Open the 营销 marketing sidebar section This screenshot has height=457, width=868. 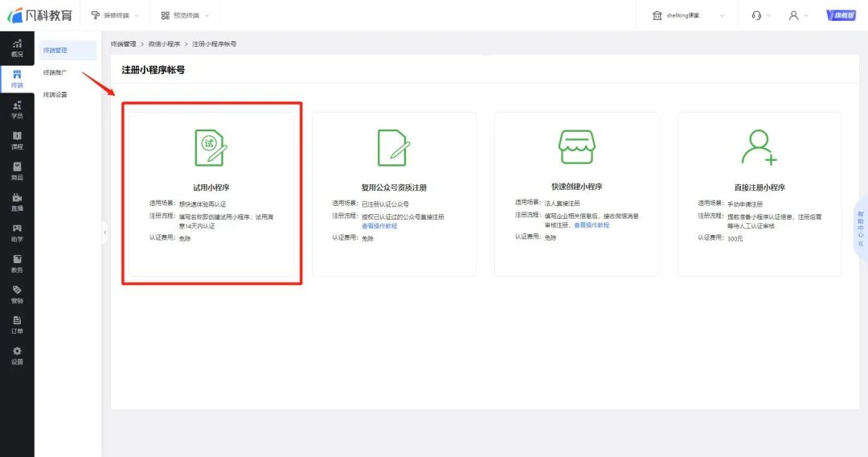click(x=17, y=294)
